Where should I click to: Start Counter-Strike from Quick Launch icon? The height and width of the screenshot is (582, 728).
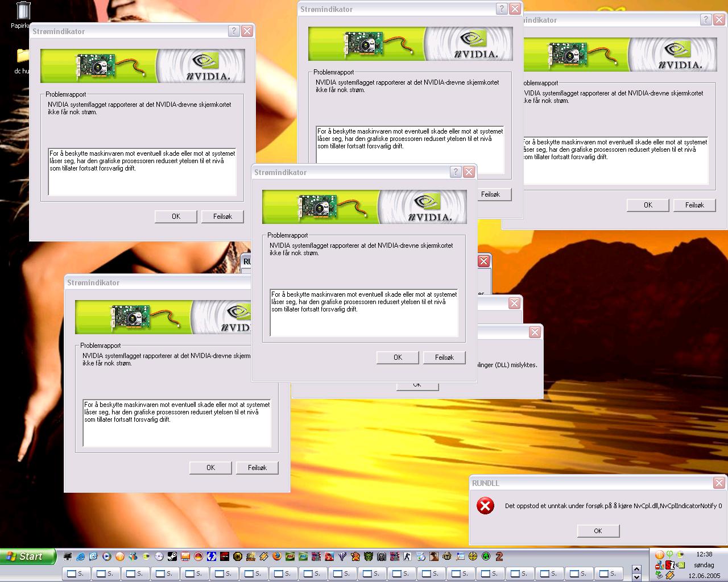408,556
